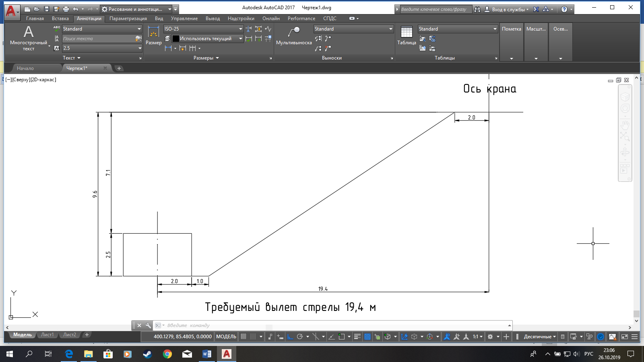Switch to the Главная ribbon tab

(x=35, y=19)
